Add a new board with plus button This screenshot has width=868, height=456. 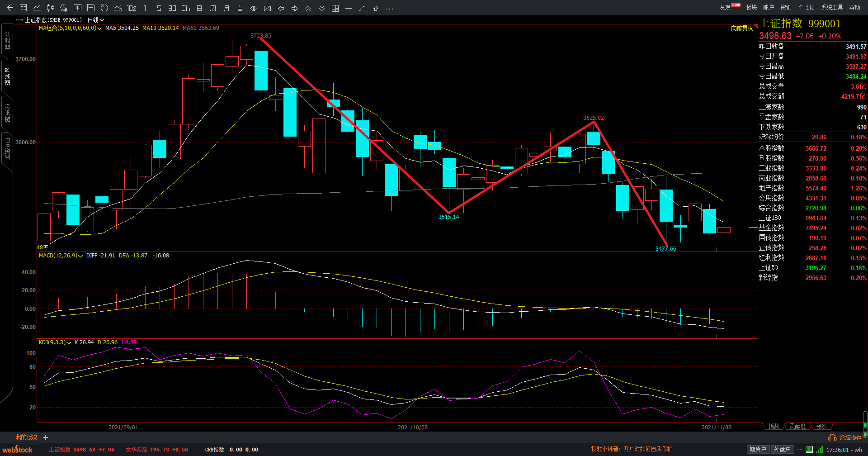[x=46, y=437]
